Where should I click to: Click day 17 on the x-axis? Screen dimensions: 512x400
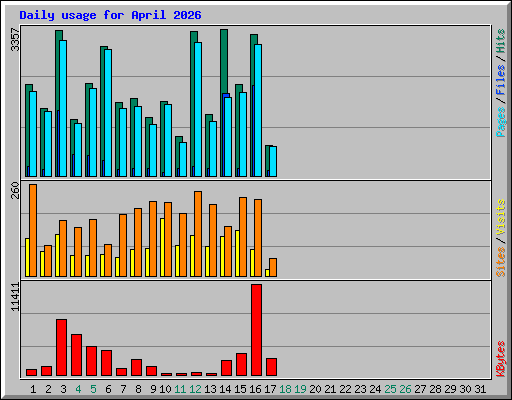tap(270, 389)
